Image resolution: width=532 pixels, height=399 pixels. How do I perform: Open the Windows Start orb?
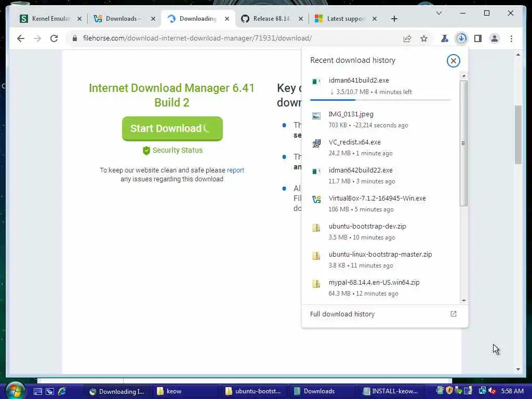[15, 391]
